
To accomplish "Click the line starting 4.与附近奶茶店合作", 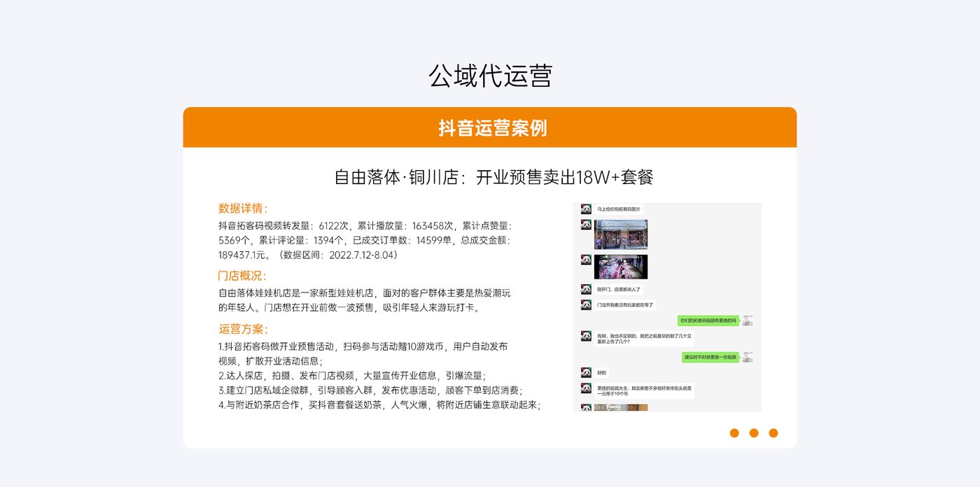I will point(379,405).
